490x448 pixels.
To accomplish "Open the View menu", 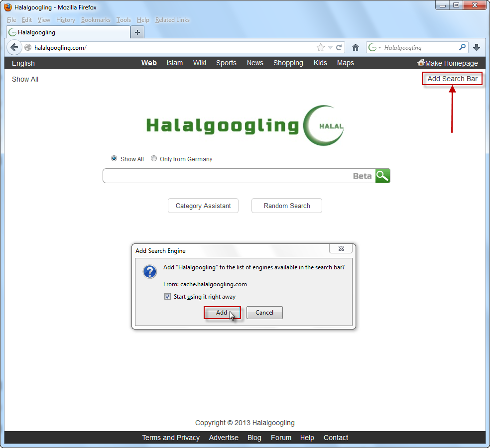I will pyautogui.click(x=44, y=20).
